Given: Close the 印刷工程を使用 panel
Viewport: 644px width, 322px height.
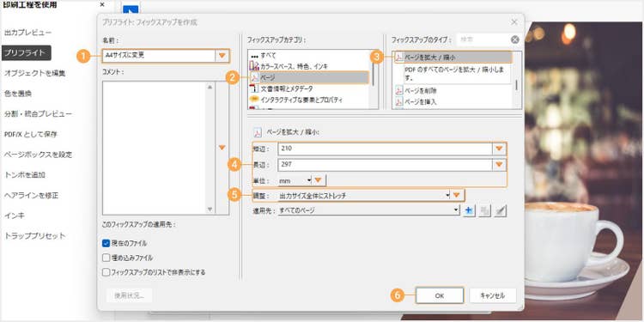Looking at the screenshot, I should click(x=102, y=5).
